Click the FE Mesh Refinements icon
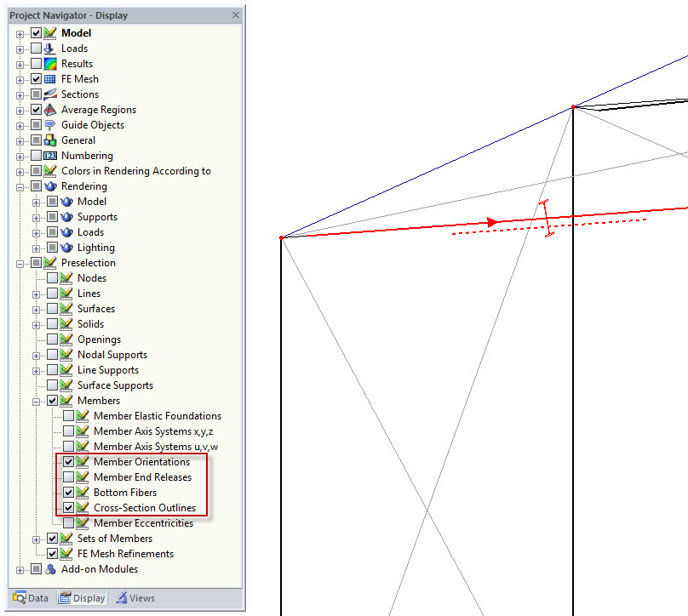688x616 pixels. pos(66,554)
